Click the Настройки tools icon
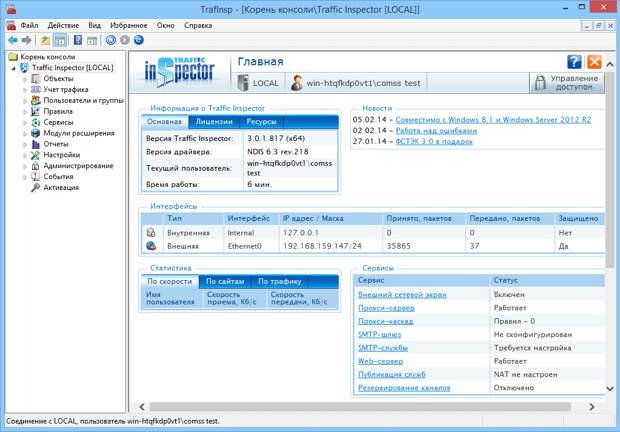The width and height of the screenshot is (620, 432). 36,155
